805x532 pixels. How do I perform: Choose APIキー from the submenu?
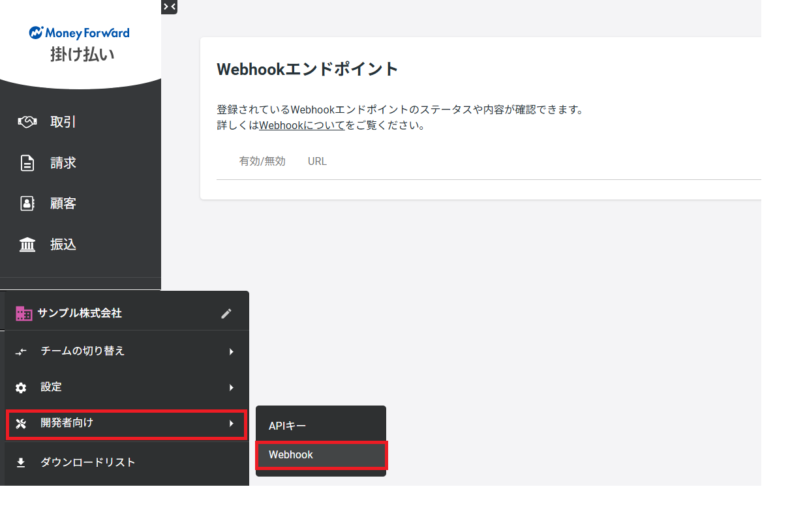click(x=321, y=426)
